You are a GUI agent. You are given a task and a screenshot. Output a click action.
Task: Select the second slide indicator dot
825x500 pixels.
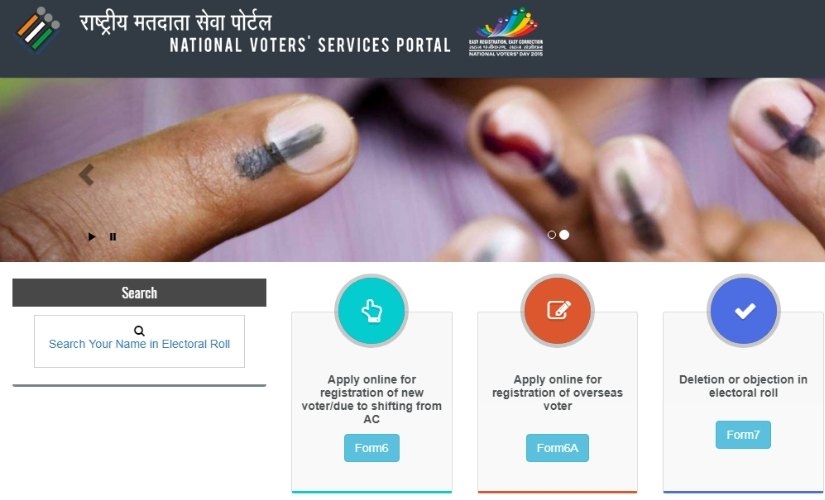[x=564, y=235]
